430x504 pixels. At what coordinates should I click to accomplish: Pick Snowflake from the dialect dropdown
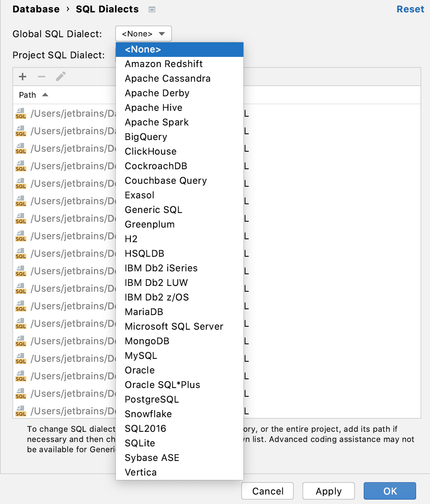[x=148, y=414]
